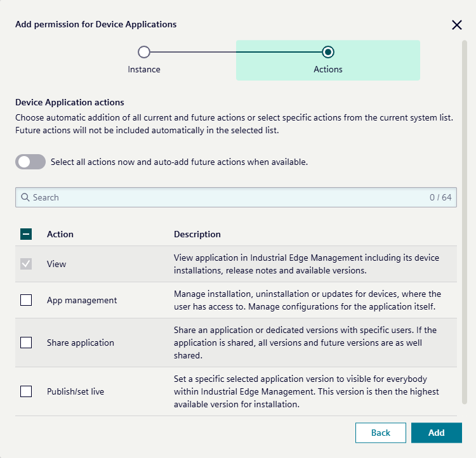Image resolution: width=476 pixels, height=458 pixels.
Task: Click the Actions step circle
Action: (x=328, y=52)
